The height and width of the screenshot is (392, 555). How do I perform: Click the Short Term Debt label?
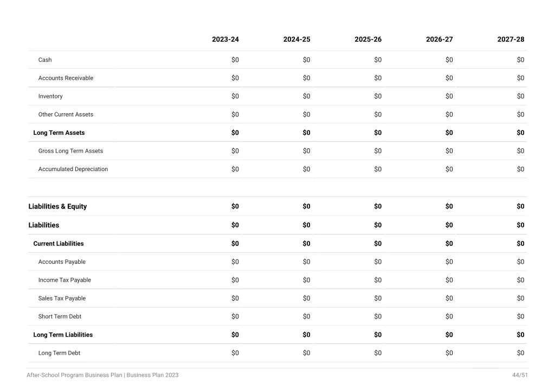(60, 317)
